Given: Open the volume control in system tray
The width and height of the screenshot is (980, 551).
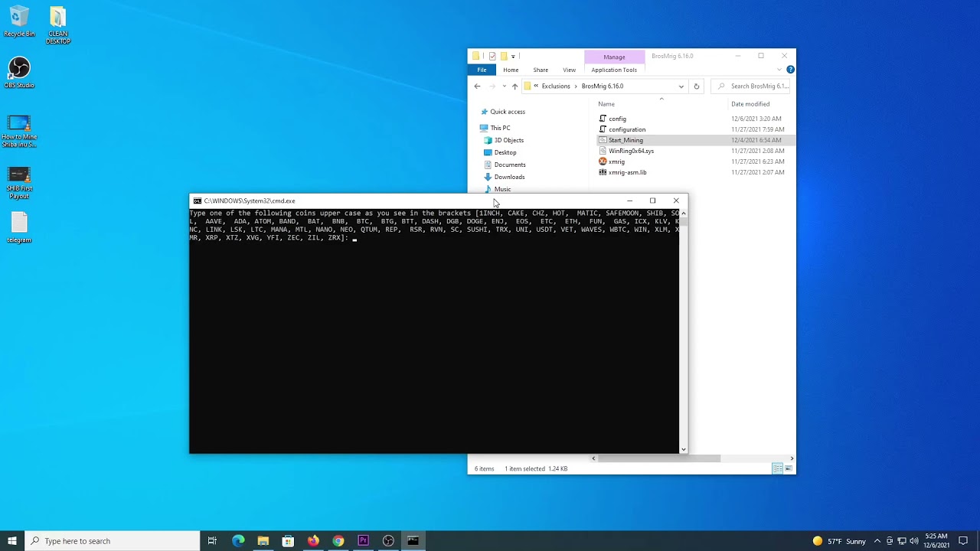Looking at the screenshot, I should coord(913,541).
